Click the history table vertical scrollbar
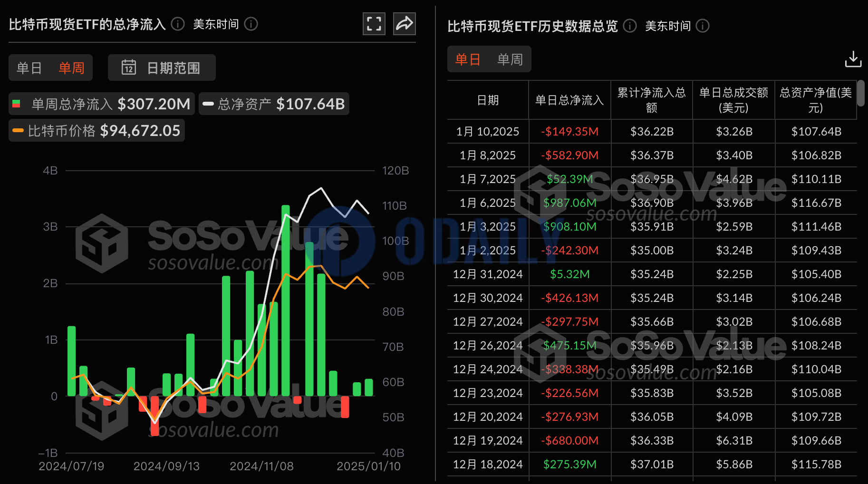This screenshot has height=484, width=868. 860,93
